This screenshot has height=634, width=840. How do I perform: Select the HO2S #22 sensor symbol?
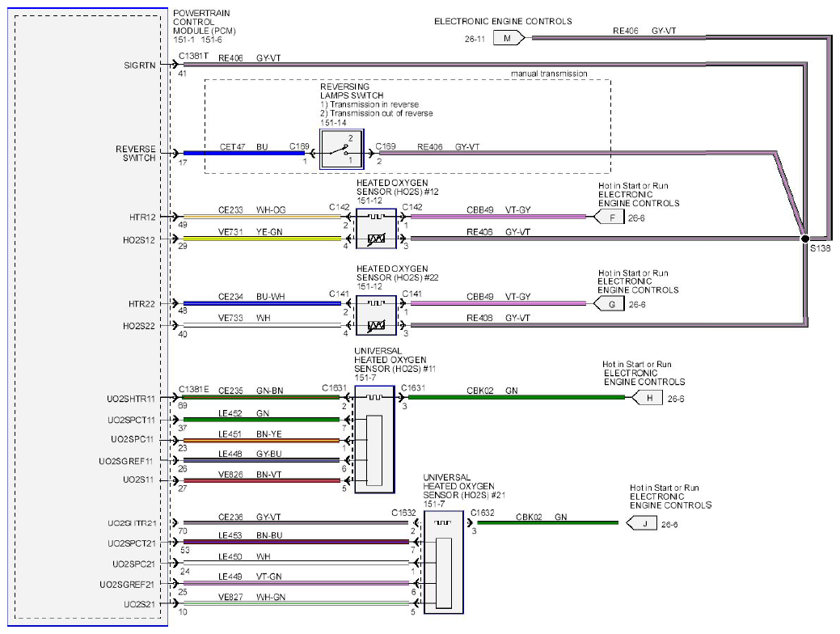tap(376, 315)
